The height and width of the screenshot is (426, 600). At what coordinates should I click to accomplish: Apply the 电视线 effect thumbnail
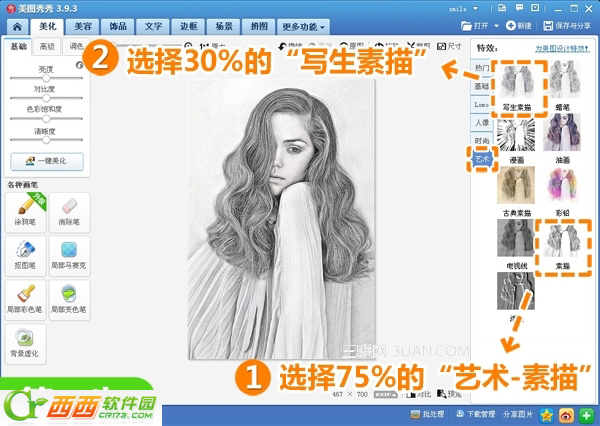coord(516,238)
